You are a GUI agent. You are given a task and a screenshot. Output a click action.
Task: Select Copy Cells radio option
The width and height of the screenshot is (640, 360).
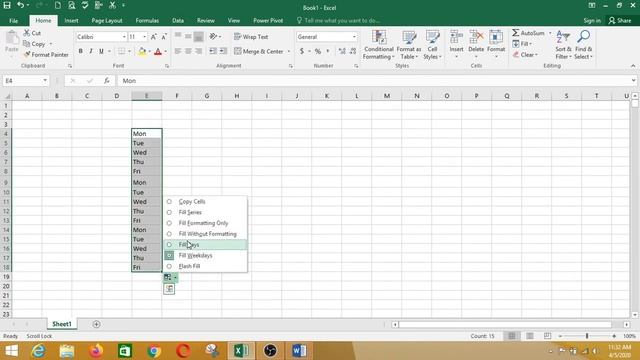pyautogui.click(x=169, y=202)
